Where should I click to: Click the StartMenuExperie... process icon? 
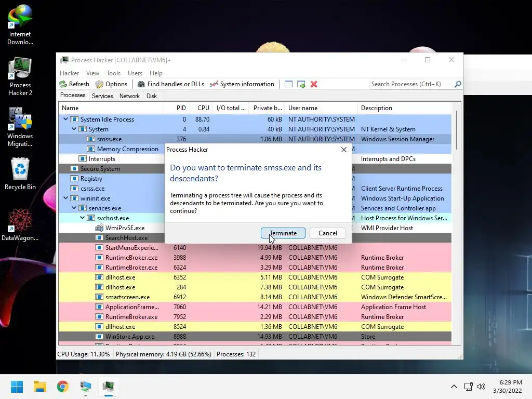point(99,248)
